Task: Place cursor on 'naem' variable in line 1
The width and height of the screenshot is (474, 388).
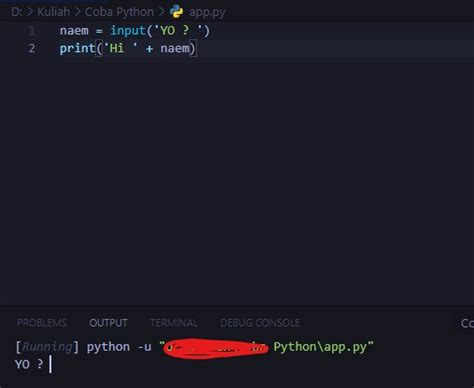Action: 74,31
